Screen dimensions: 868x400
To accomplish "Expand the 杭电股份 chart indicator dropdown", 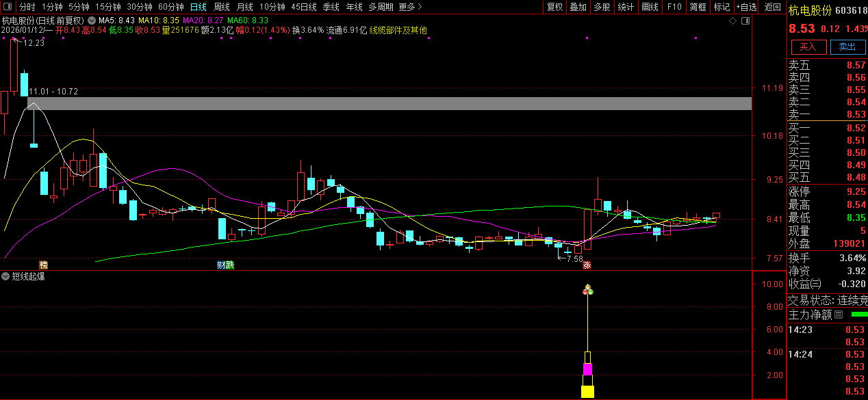I will tap(92, 21).
